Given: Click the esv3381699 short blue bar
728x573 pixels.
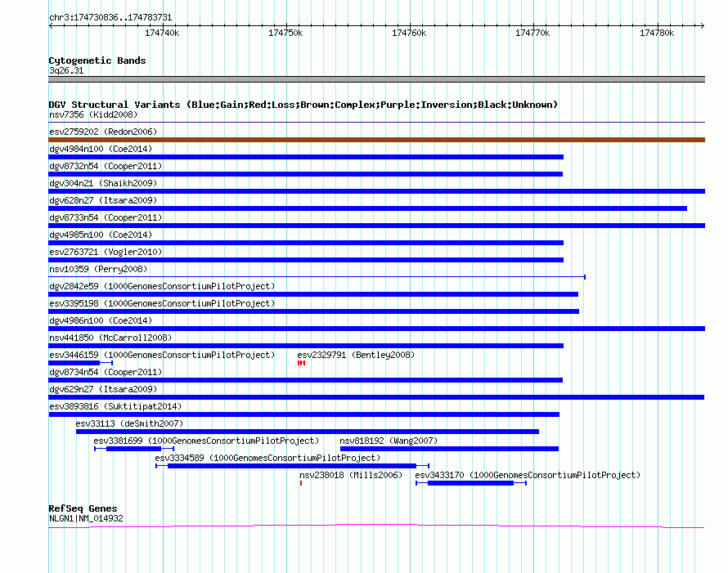Looking at the screenshot, I should tap(133, 449).
